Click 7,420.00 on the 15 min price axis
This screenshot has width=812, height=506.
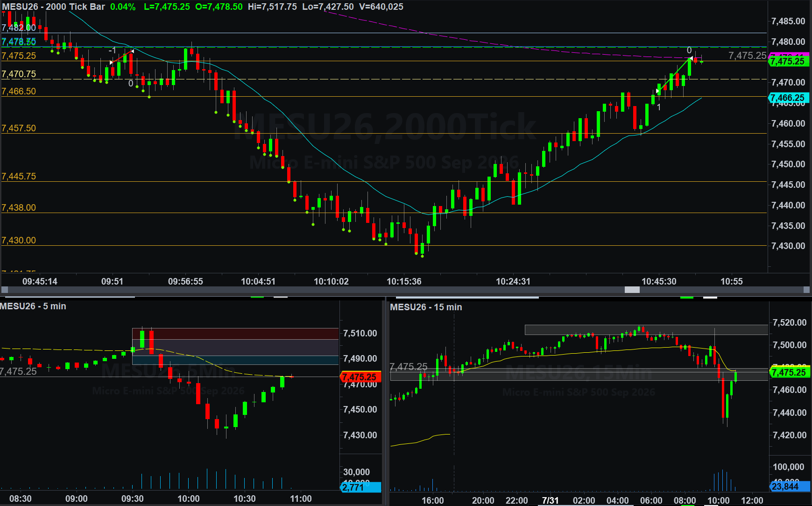click(x=790, y=435)
